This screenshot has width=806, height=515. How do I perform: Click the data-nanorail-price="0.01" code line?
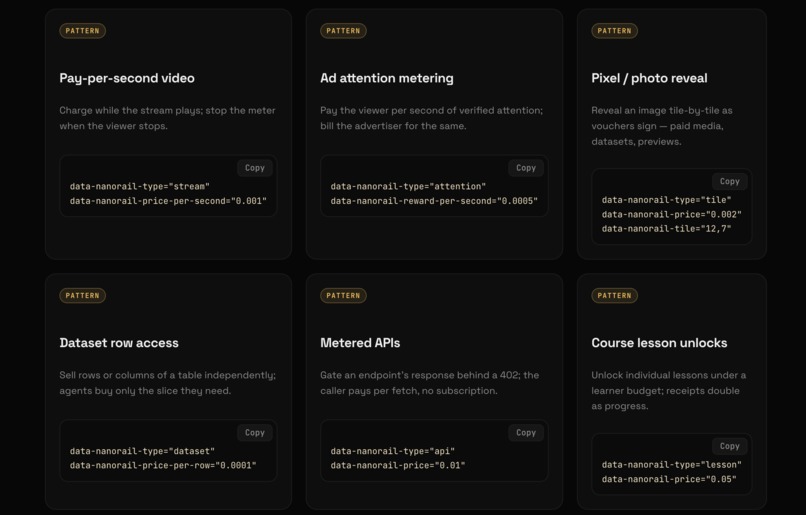point(397,466)
